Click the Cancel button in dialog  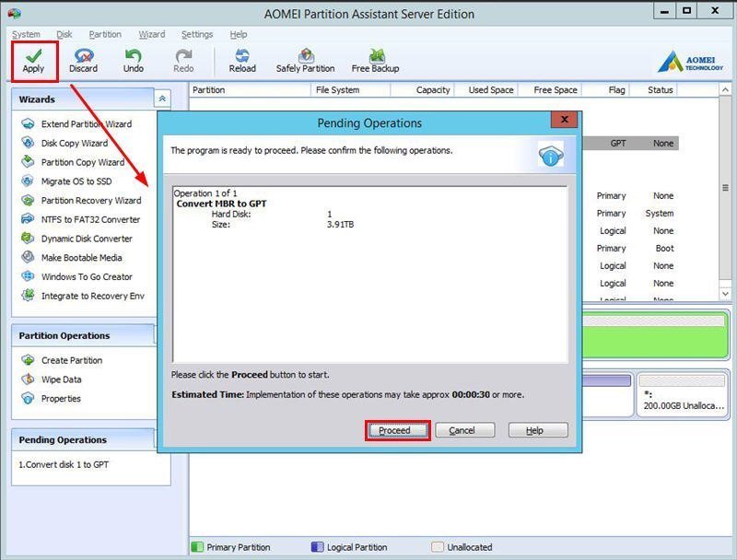(465, 430)
